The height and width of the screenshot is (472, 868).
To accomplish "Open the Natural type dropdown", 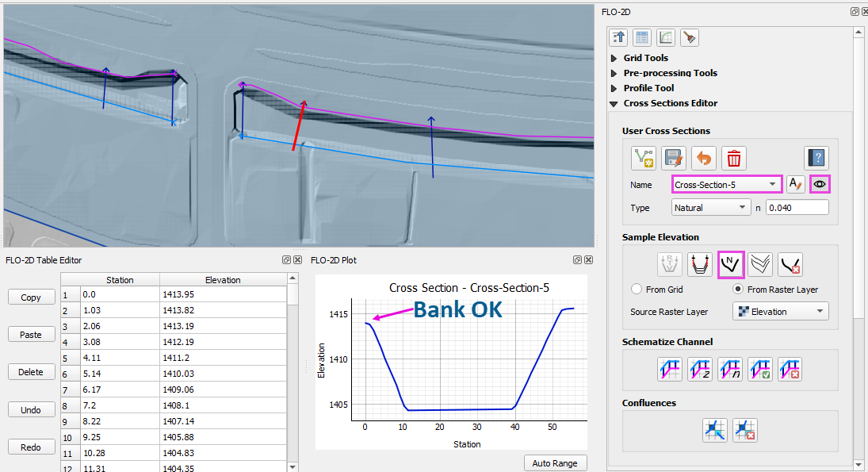I will 710,208.
